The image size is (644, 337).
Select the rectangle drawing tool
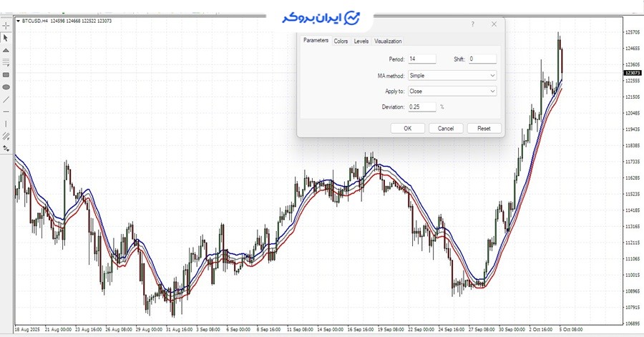point(6,74)
